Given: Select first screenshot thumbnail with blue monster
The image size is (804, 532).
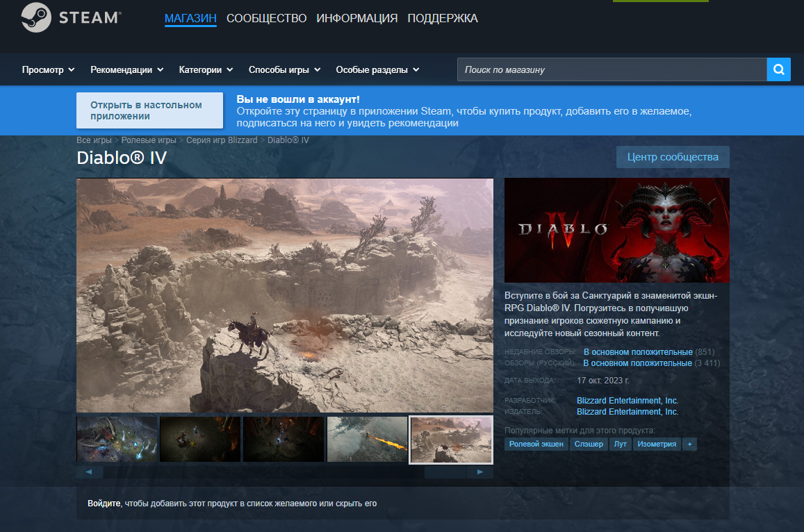Looking at the screenshot, I should click(117, 439).
